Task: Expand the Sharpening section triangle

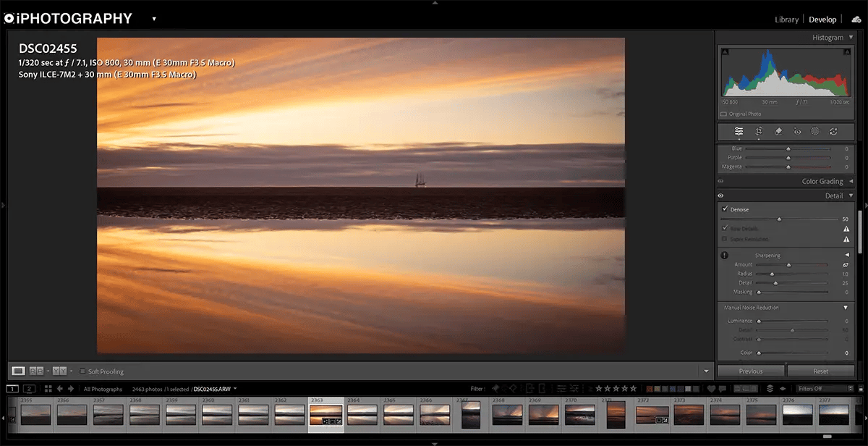Action: pos(846,255)
